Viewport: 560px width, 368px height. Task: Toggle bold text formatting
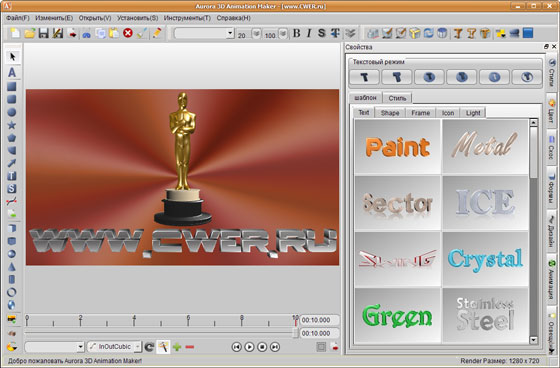[x=296, y=33]
